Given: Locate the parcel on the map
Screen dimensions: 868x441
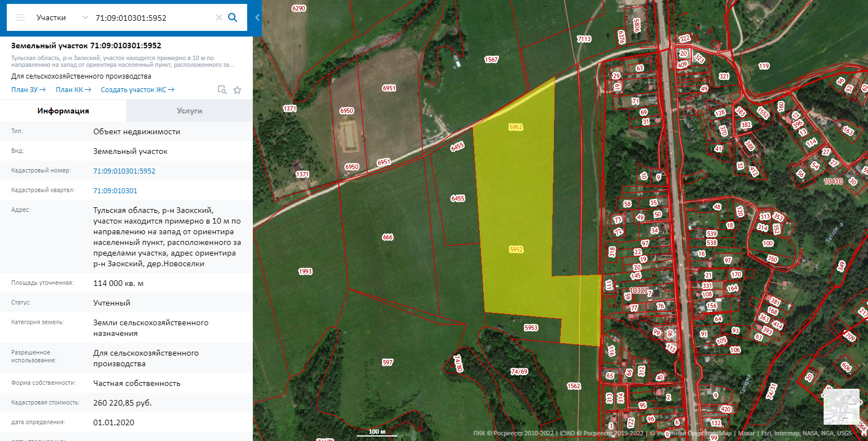Looking at the screenshot, I should 222,90.
